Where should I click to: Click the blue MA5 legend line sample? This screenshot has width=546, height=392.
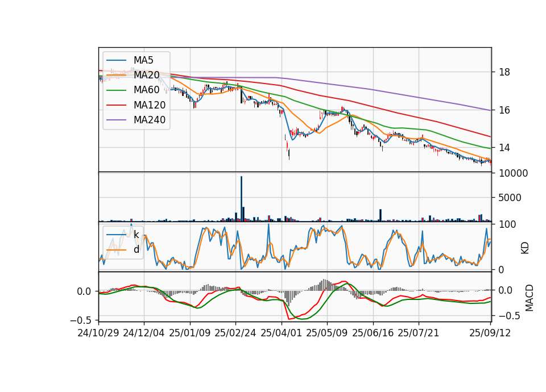click(116, 60)
